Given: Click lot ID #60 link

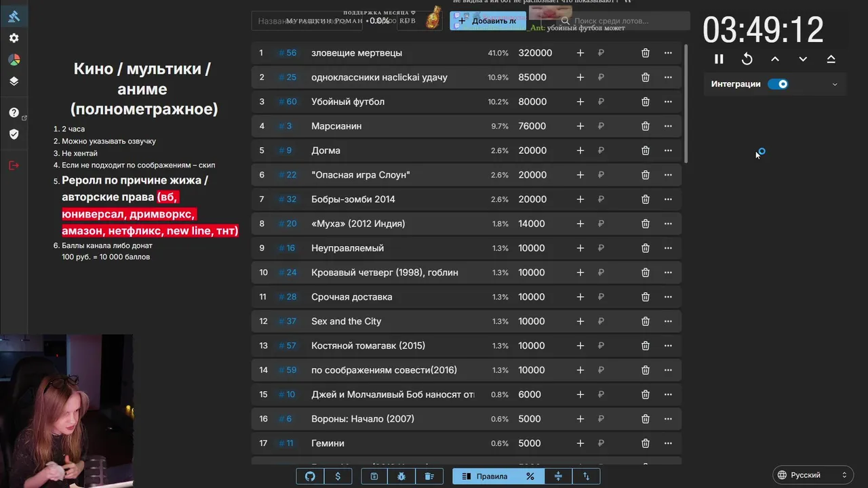Looking at the screenshot, I should tap(288, 102).
